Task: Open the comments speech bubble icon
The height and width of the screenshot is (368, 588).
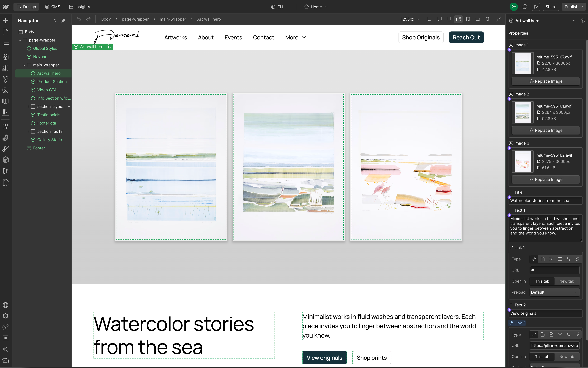Action: [x=525, y=7]
